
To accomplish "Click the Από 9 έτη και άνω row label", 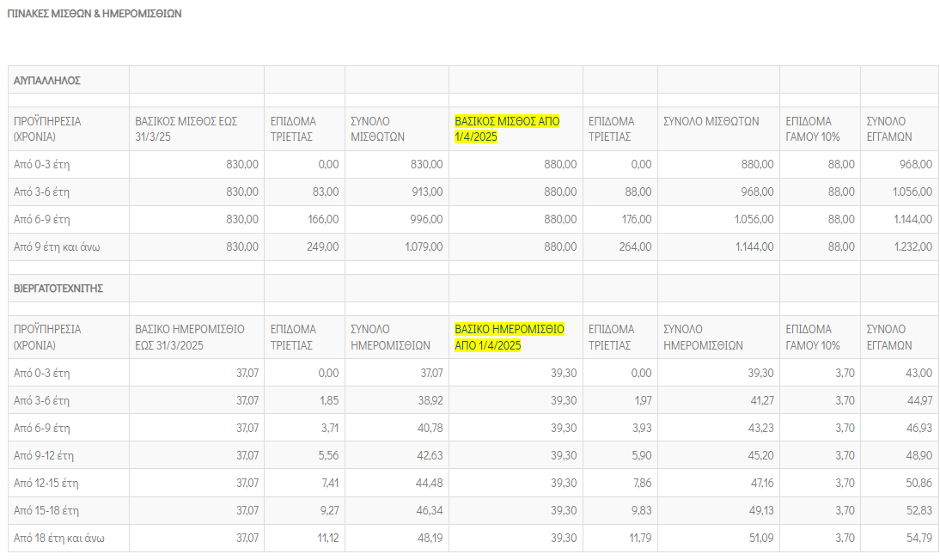I will [x=57, y=247].
